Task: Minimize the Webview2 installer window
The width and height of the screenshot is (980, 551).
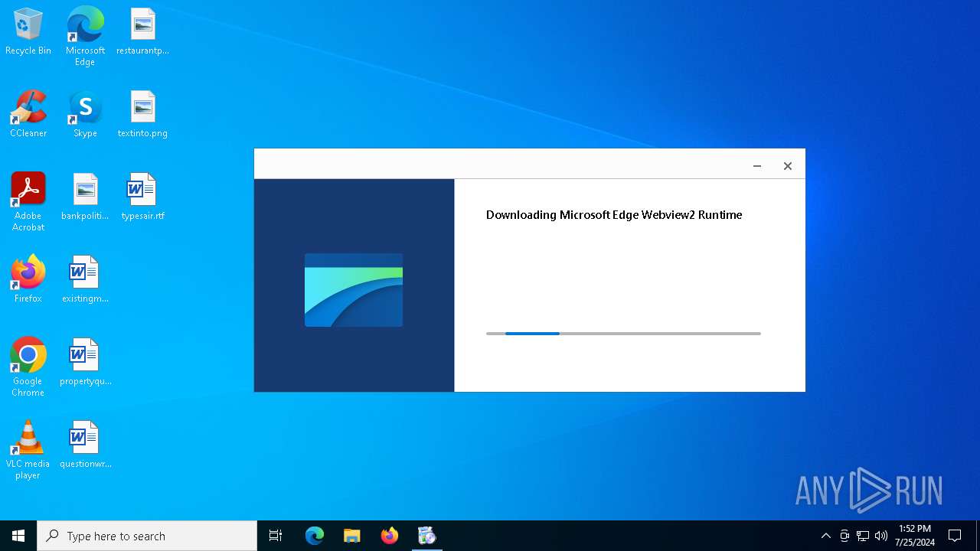Action: [757, 166]
